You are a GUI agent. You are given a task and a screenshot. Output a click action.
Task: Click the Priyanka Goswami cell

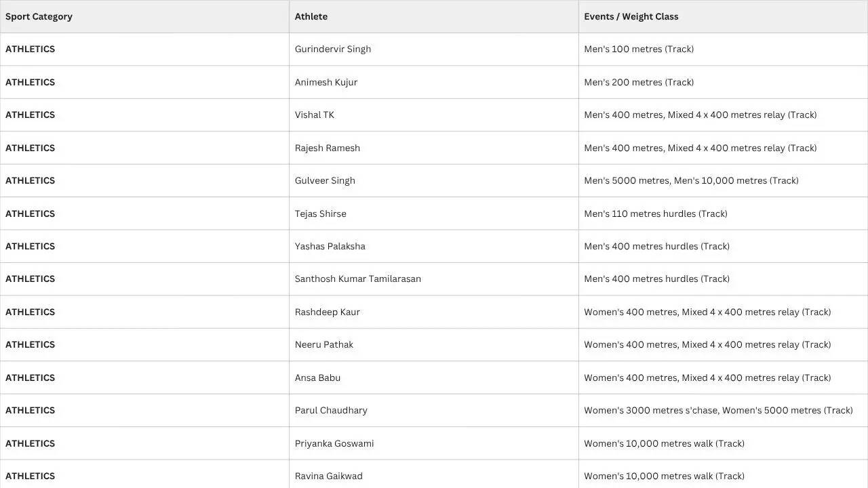click(x=434, y=443)
